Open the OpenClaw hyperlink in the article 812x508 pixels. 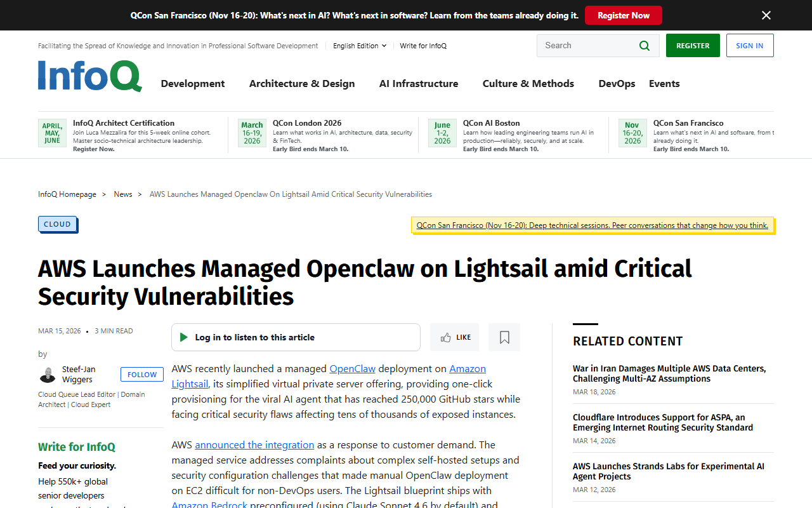point(352,368)
